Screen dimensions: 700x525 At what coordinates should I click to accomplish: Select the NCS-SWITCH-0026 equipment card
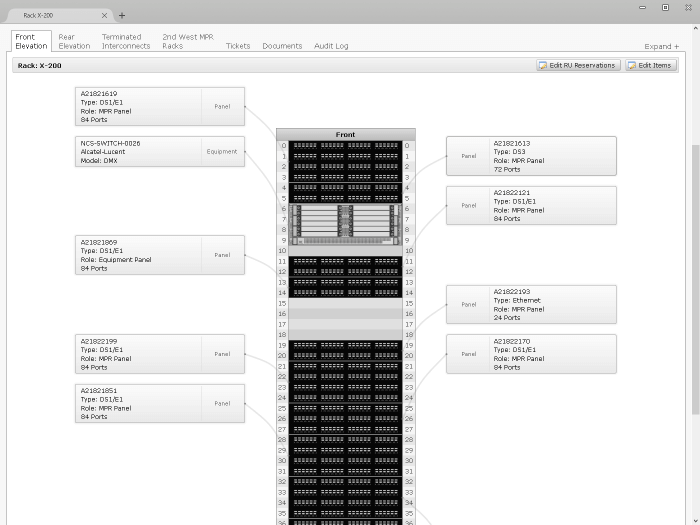[160, 152]
